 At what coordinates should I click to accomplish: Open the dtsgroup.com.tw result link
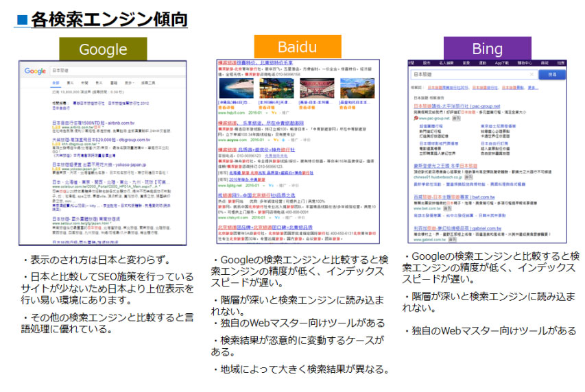pyautogui.click(x=101, y=140)
